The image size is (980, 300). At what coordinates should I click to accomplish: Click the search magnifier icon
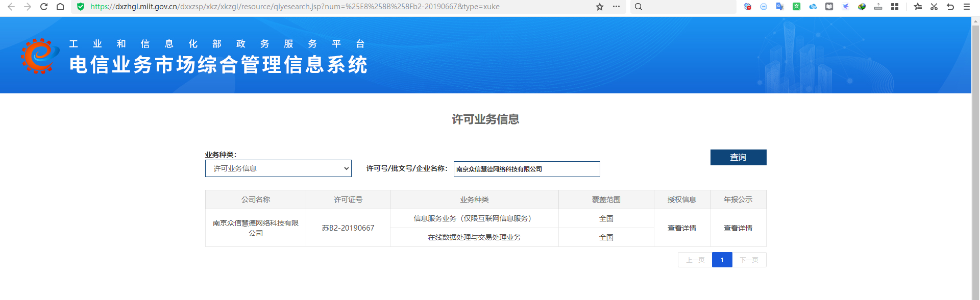click(639, 7)
